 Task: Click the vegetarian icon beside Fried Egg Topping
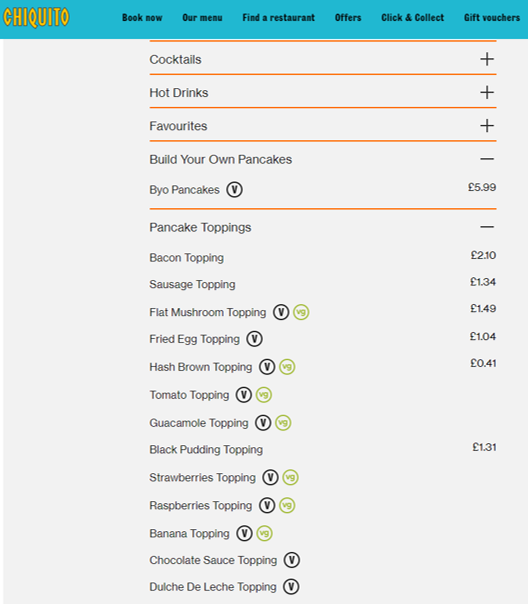[255, 339]
